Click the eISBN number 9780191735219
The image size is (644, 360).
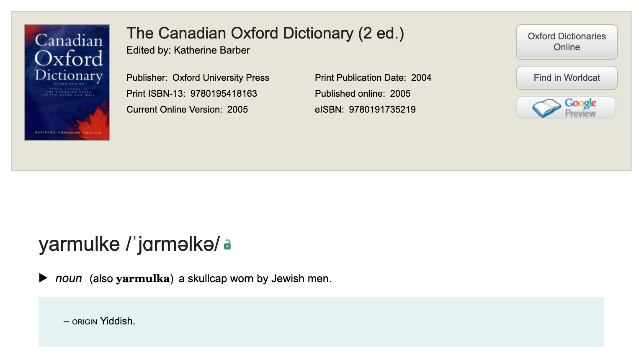pos(382,110)
